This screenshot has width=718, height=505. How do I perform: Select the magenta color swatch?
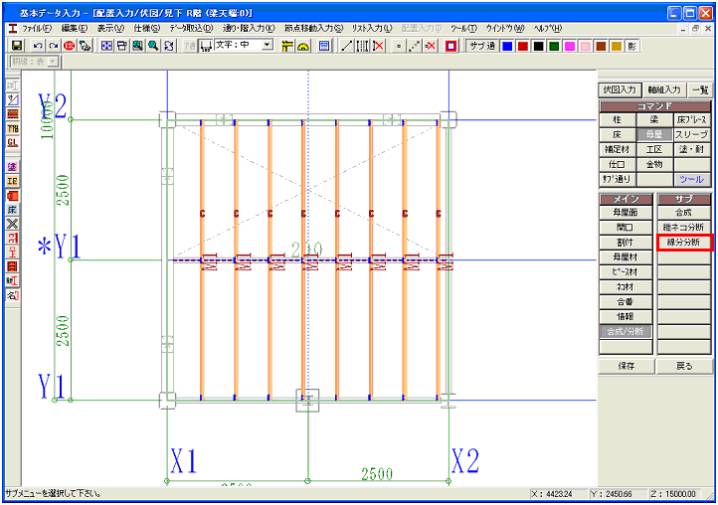pos(570,46)
